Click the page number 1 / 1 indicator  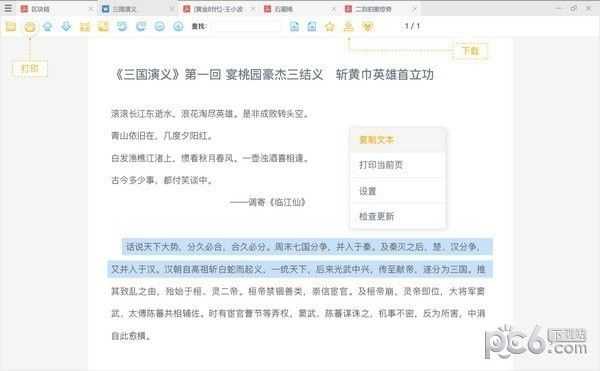point(412,26)
